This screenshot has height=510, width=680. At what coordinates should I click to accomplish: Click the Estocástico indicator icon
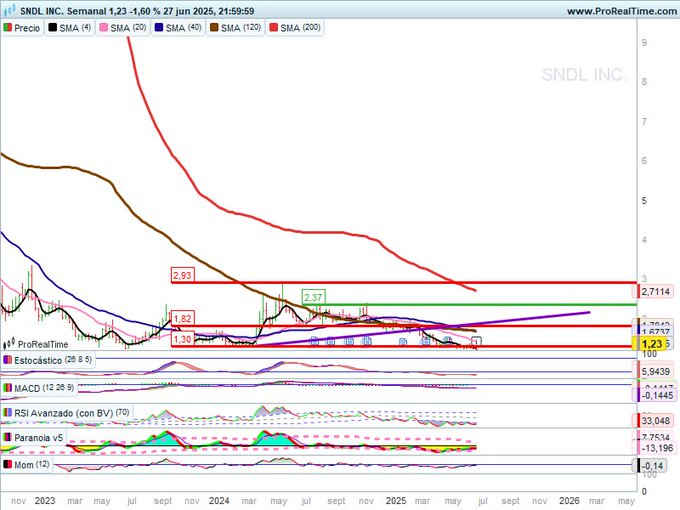[7, 360]
